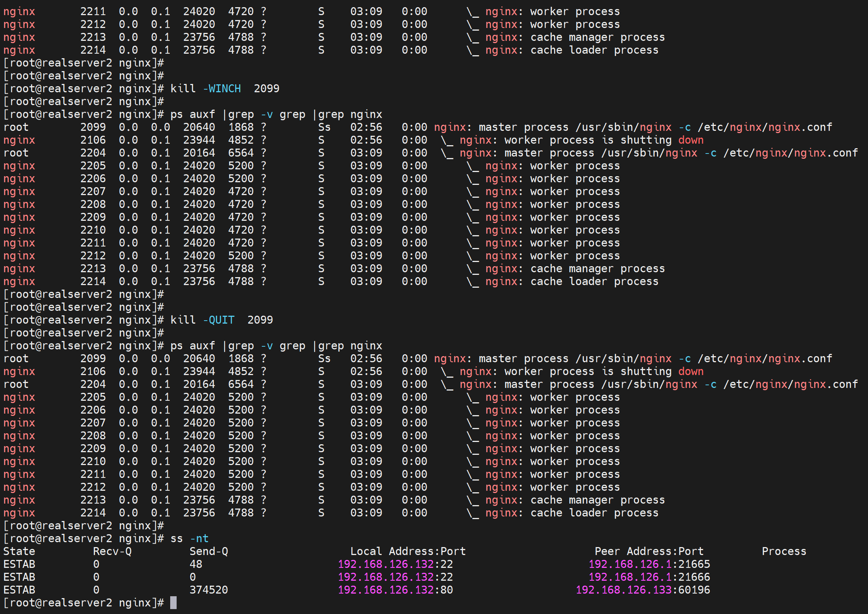Click PID 2099 in the kill -WINCH command
Screen dimensions: 868x614
[266, 88]
